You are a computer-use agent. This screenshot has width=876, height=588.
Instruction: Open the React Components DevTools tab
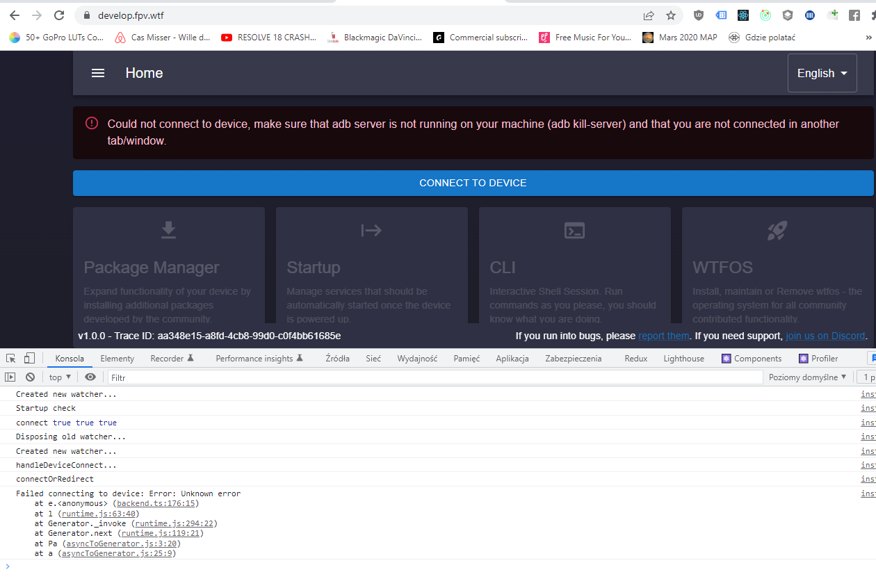pos(752,358)
